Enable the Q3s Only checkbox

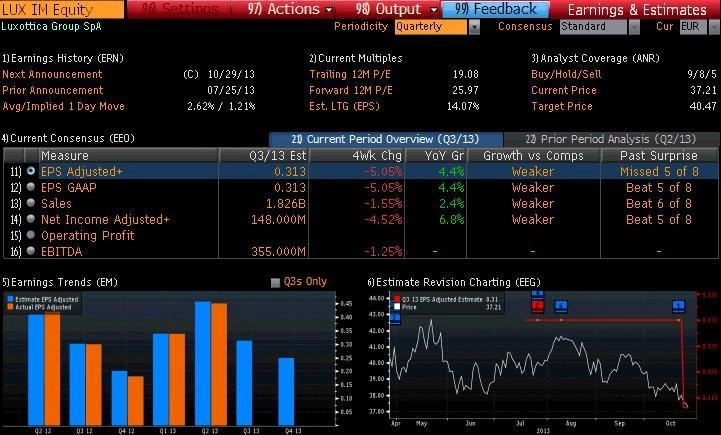click(275, 282)
